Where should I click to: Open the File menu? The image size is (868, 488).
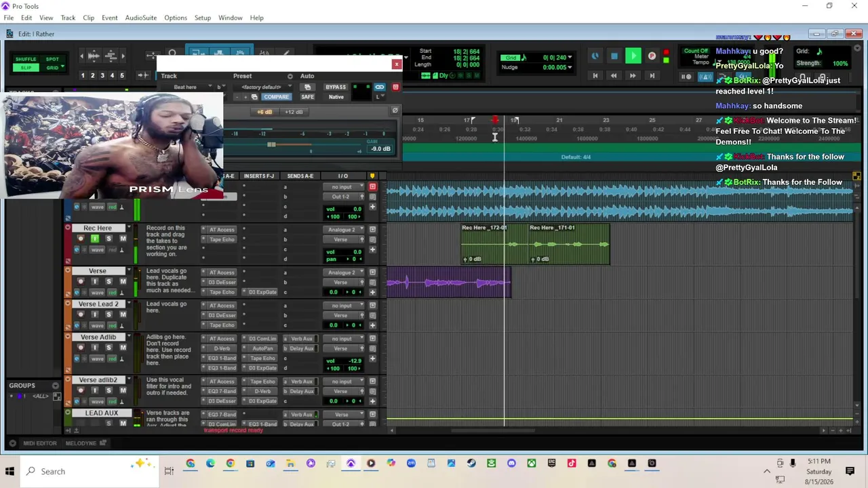[9, 18]
